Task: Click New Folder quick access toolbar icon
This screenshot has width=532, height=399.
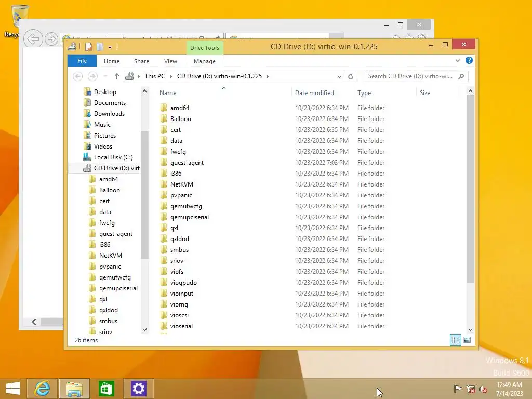Action: pyautogui.click(x=99, y=47)
